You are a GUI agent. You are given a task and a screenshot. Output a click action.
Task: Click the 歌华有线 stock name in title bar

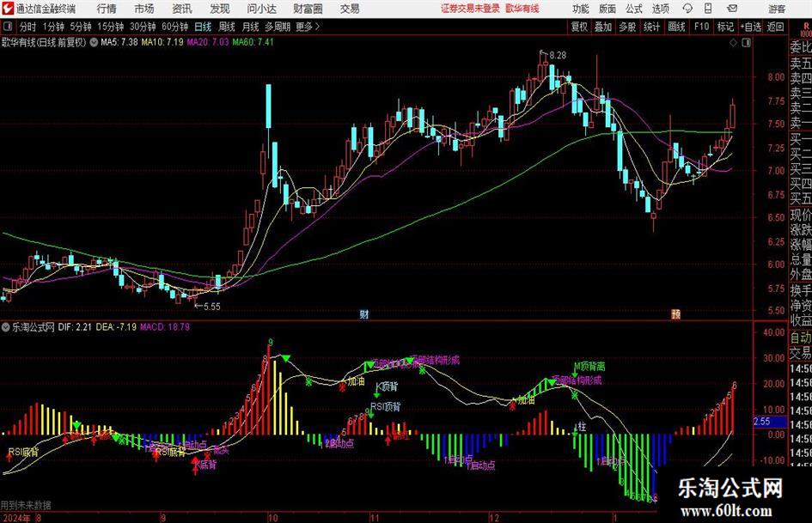click(522, 9)
